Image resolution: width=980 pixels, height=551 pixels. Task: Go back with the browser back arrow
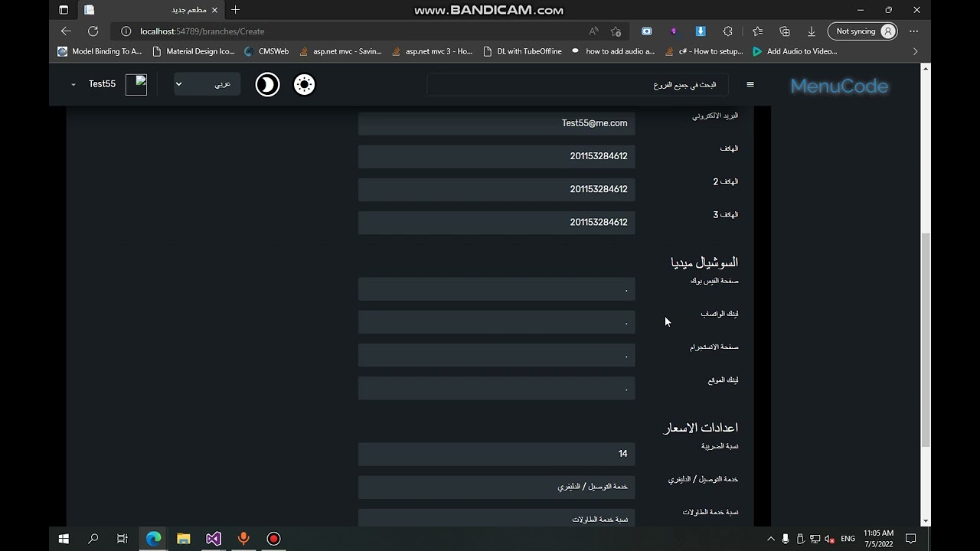coord(66,31)
